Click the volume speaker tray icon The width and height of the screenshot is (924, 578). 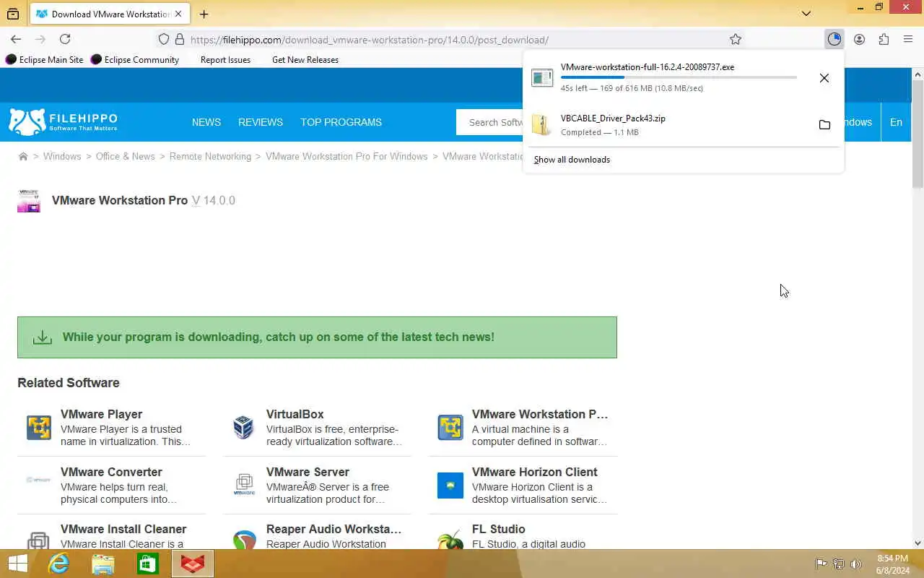[856, 564]
